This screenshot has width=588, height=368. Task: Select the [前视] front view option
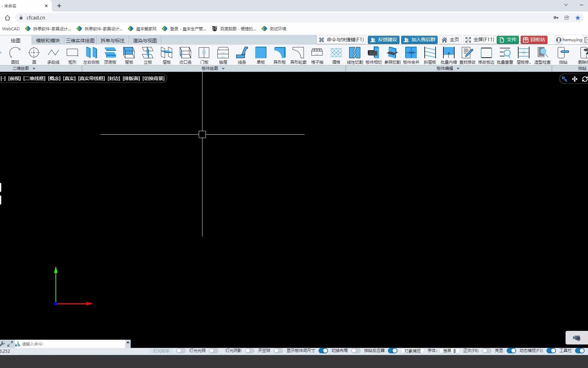(15, 78)
